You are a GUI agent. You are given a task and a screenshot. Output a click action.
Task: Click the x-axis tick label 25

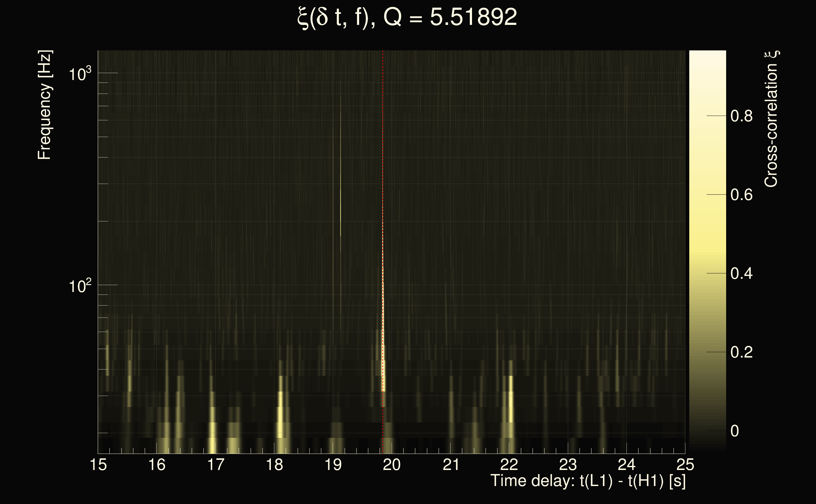coord(685,465)
